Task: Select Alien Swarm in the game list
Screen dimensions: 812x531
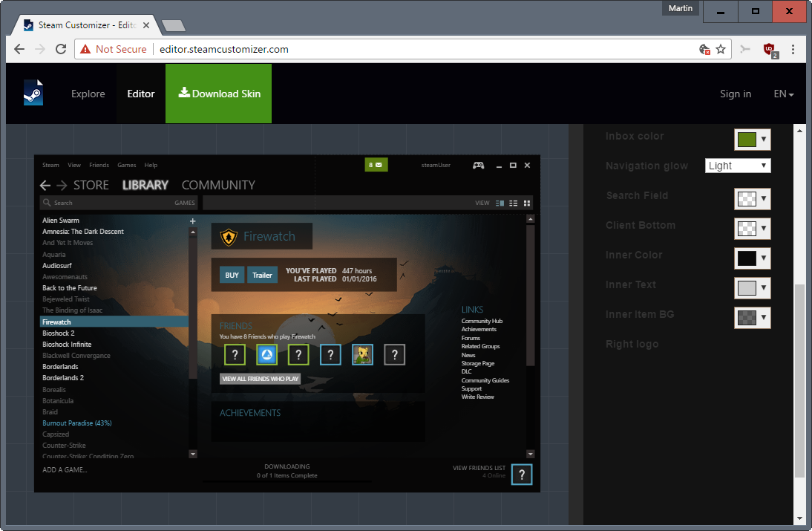Action: point(61,220)
